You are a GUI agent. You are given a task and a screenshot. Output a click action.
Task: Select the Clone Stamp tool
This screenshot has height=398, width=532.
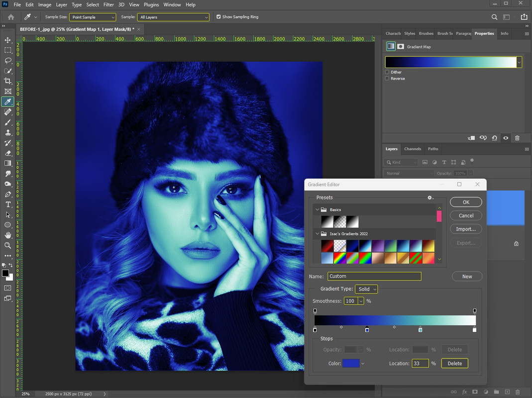[7, 133]
